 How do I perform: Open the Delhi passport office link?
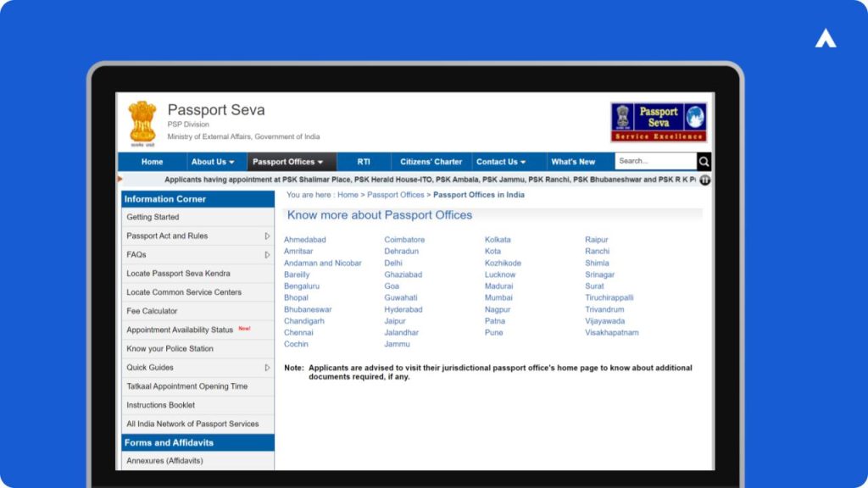click(x=392, y=263)
